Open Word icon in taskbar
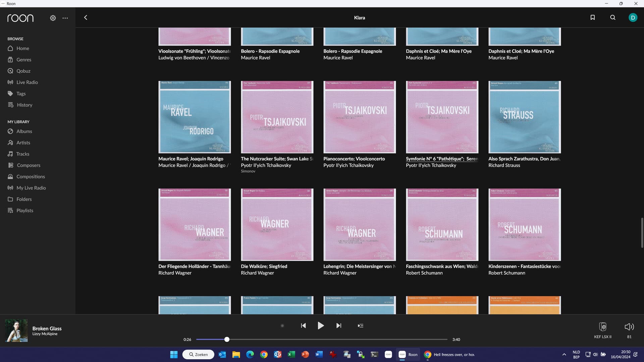This screenshot has width=644, height=362. click(x=319, y=355)
